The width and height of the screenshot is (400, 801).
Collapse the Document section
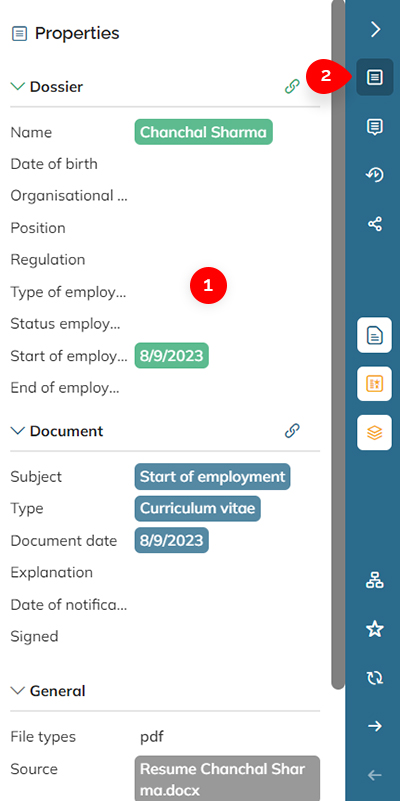[x=17, y=431]
